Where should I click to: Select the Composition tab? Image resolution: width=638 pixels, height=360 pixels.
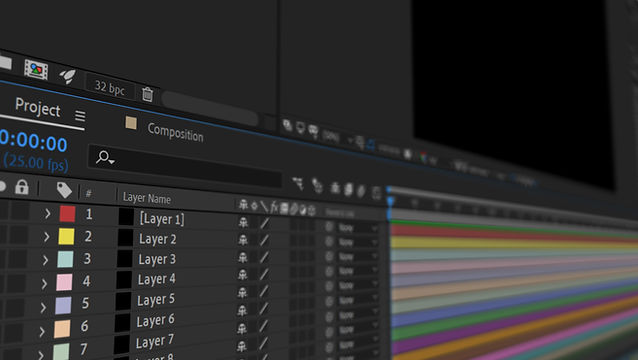coord(175,132)
